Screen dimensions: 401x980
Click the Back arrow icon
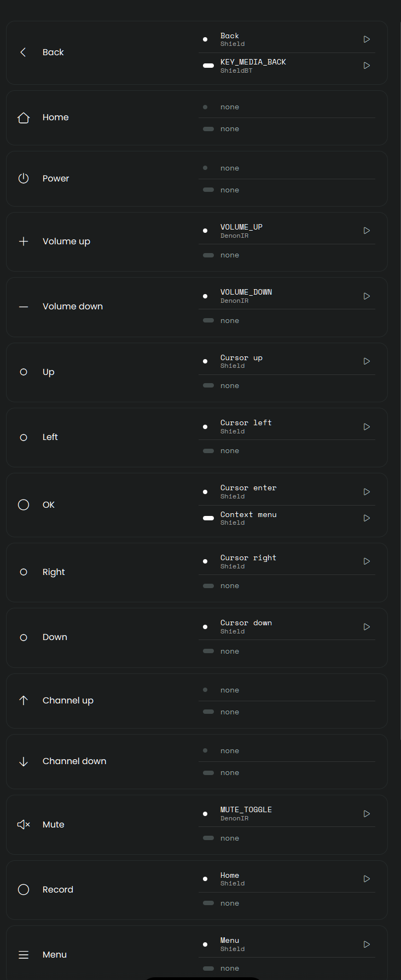click(x=23, y=52)
